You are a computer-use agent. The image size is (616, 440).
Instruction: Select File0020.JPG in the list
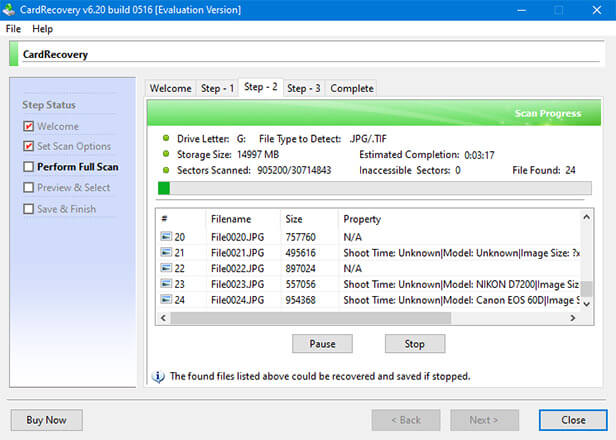coord(237,237)
